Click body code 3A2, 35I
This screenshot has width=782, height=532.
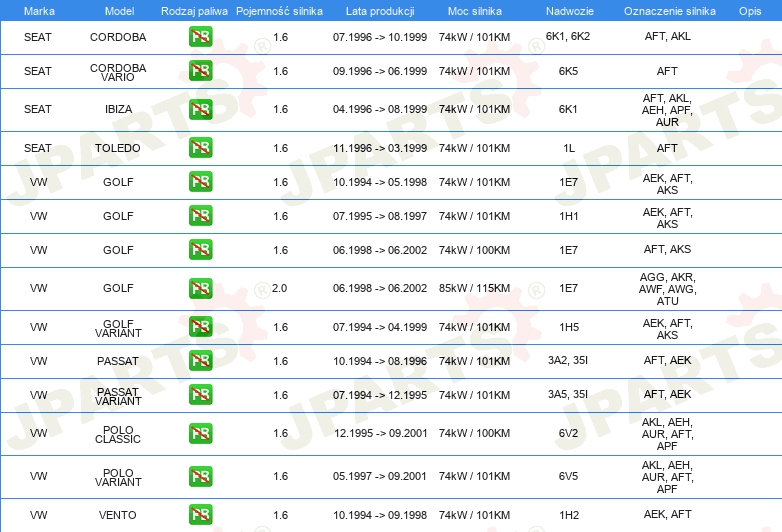click(568, 360)
